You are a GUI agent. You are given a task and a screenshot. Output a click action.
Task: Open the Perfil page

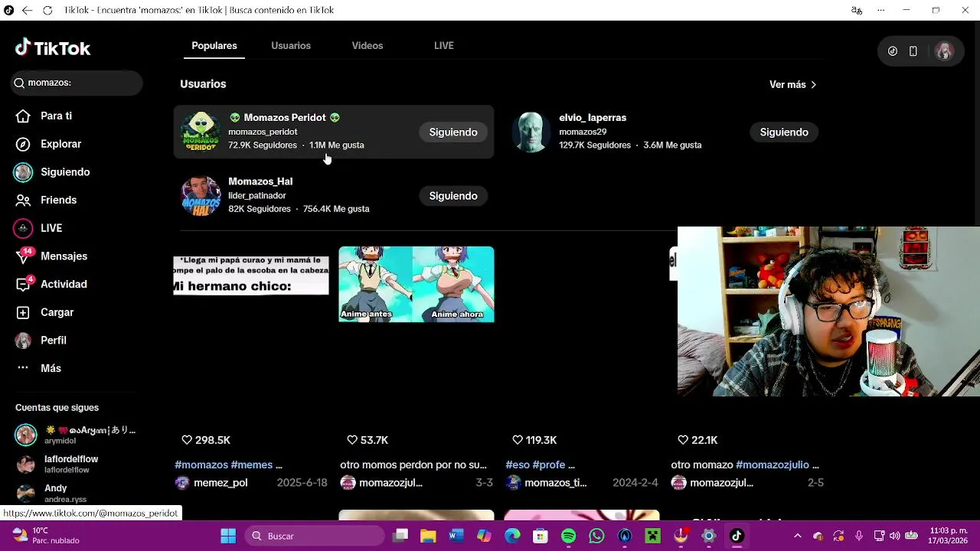pos(41,341)
